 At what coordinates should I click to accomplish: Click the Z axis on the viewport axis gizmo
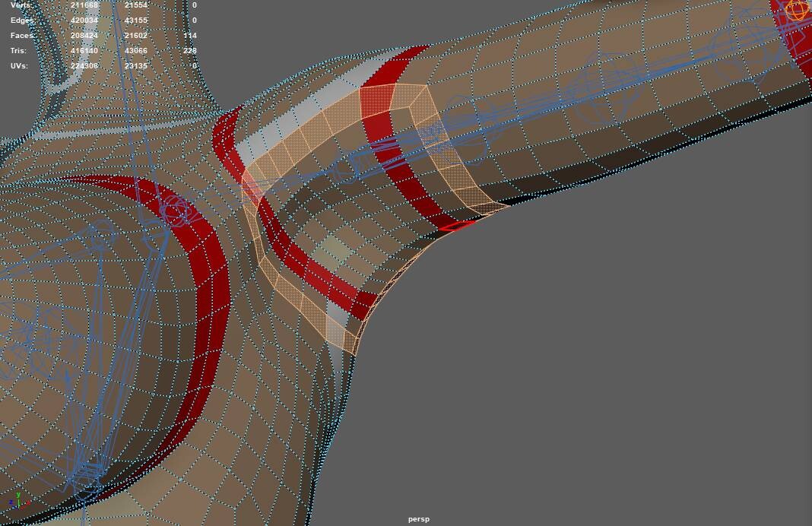click(x=10, y=500)
